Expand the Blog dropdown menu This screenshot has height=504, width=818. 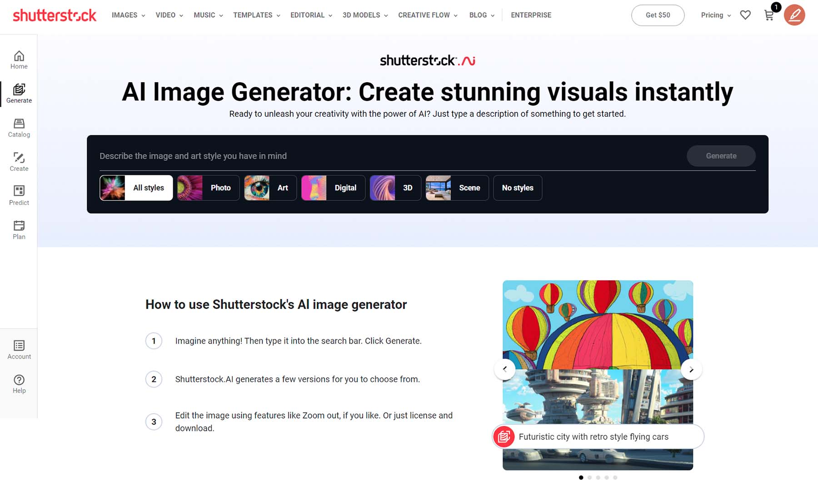tap(482, 15)
